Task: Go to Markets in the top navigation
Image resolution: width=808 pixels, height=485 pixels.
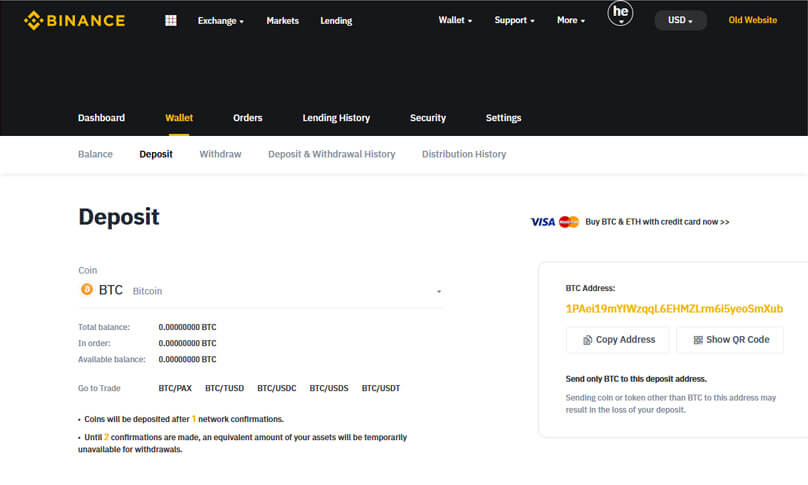Action: [282, 21]
